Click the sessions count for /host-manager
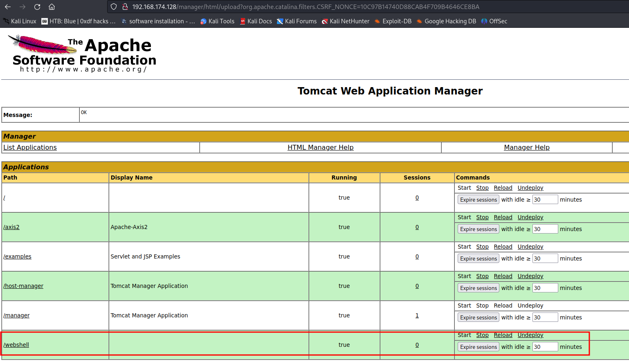This screenshot has height=364, width=629. [x=417, y=286]
